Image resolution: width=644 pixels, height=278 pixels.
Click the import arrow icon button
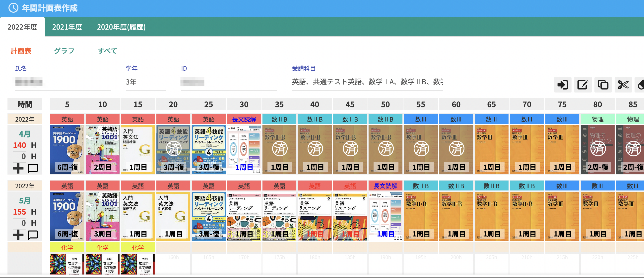tap(563, 85)
